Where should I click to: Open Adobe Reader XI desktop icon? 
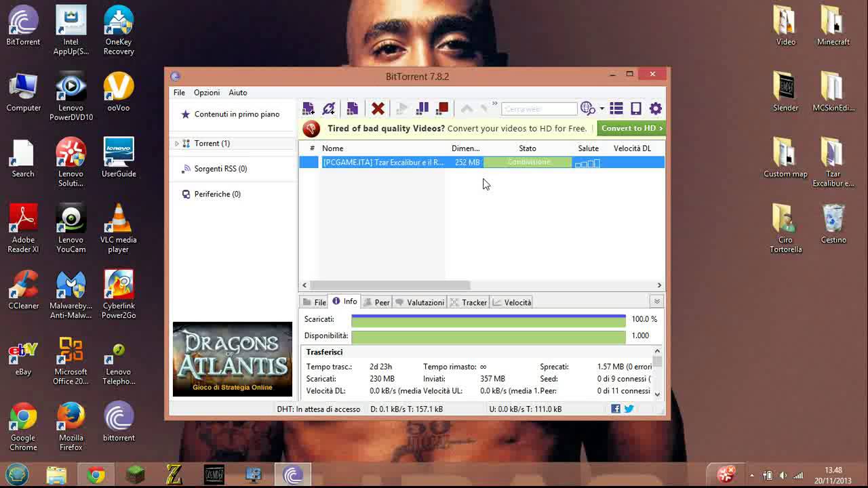[23, 228]
